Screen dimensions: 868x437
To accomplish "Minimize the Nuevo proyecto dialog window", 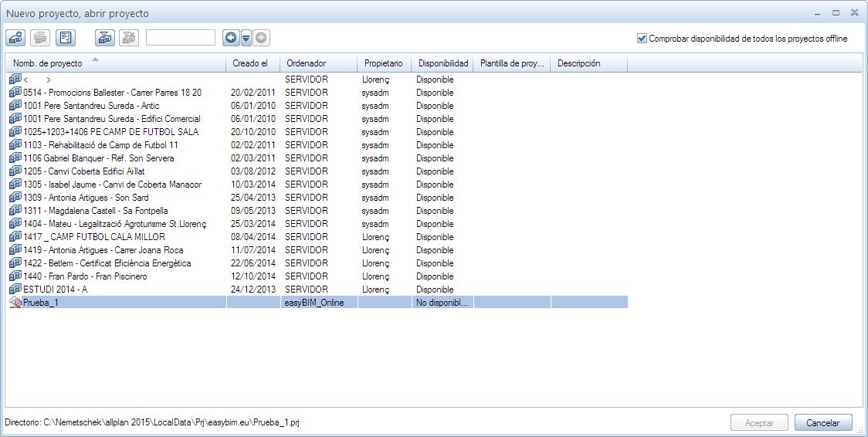I will [818, 12].
